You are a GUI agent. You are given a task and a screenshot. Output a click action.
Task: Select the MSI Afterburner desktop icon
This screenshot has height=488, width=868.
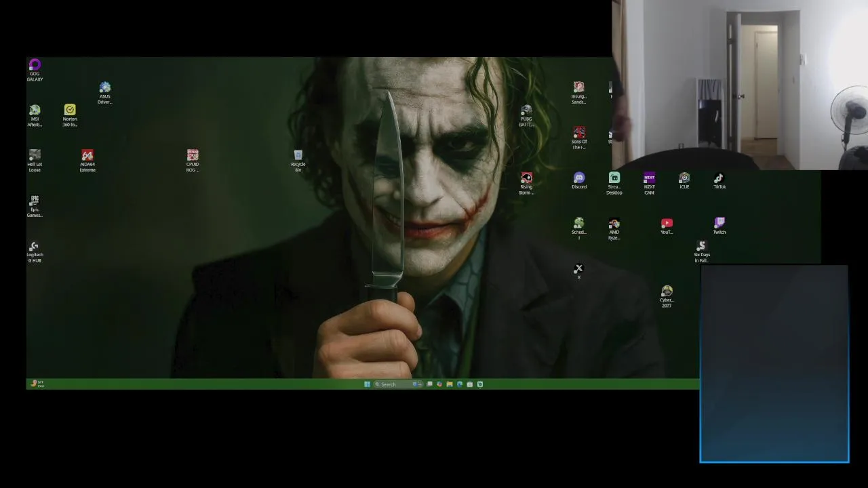(35, 115)
